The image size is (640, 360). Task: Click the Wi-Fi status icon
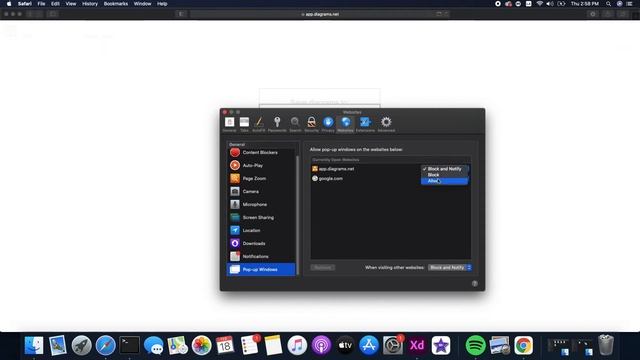point(540,4)
